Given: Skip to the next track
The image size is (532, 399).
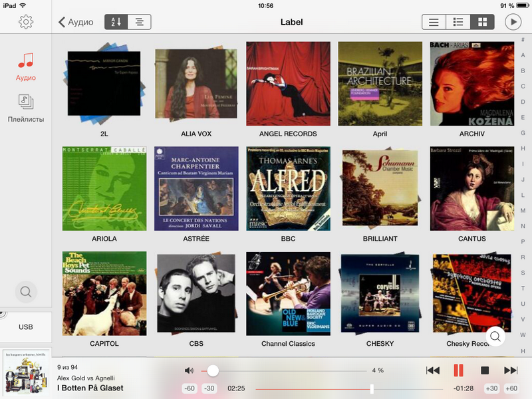Looking at the screenshot, I should [511, 370].
